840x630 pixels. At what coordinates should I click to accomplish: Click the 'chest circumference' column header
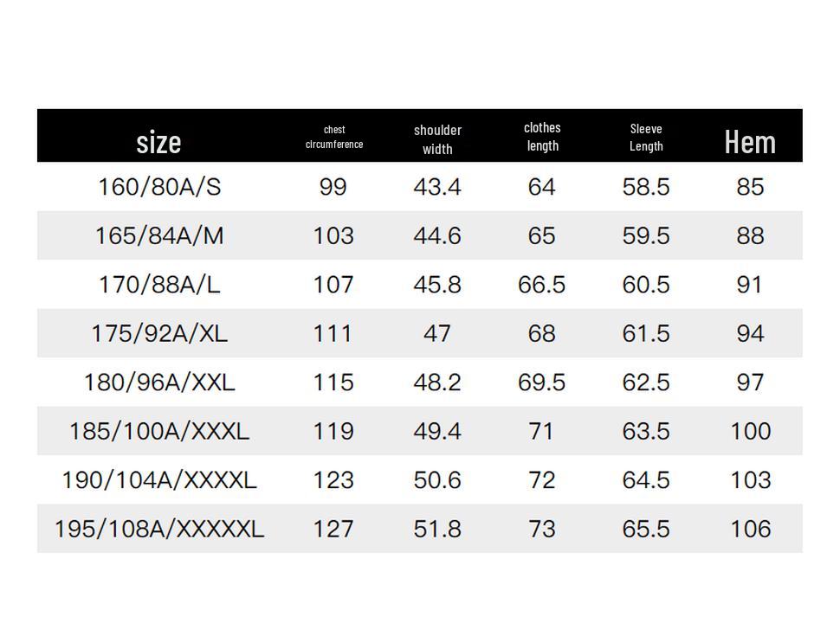(334, 137)
